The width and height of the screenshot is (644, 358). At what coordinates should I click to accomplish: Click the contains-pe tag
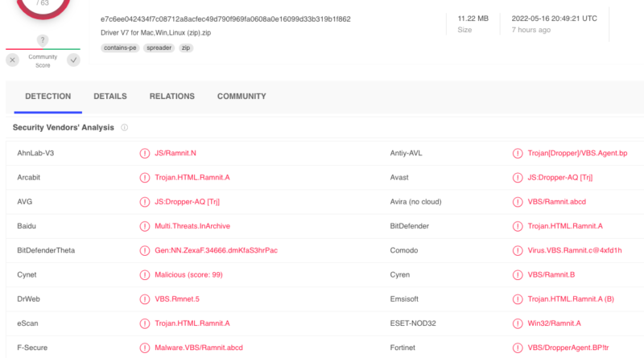pos(120,48)
